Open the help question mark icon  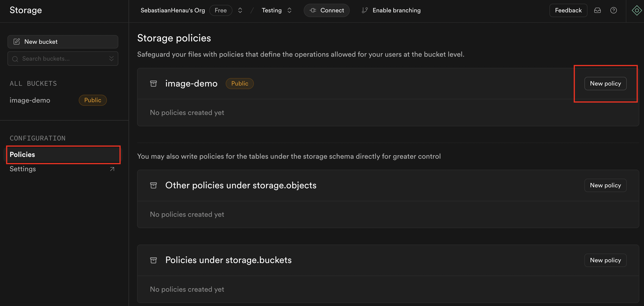tap(614, 10)
